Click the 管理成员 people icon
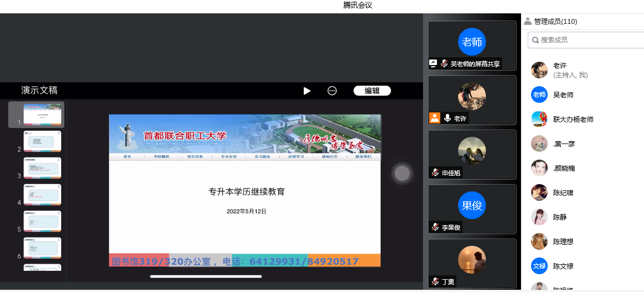 pos(528,21)
